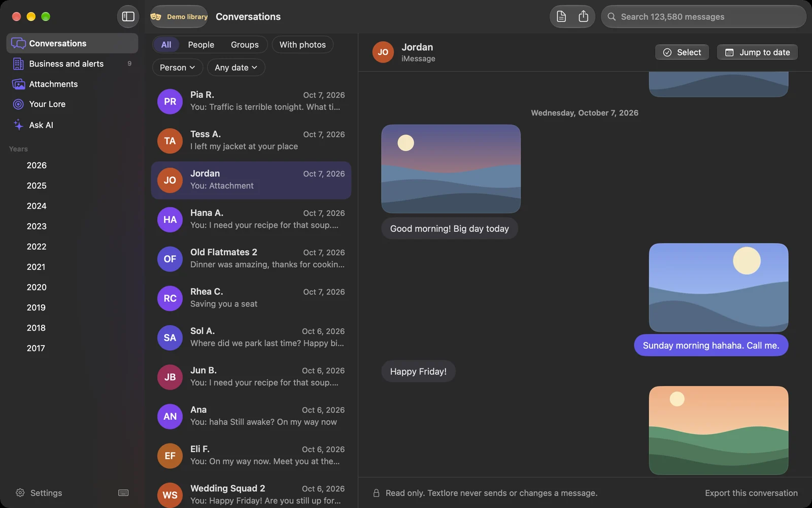Select year 2023 in sidebar
This screenshot has width=812, height=508.
tap(37, 226)
